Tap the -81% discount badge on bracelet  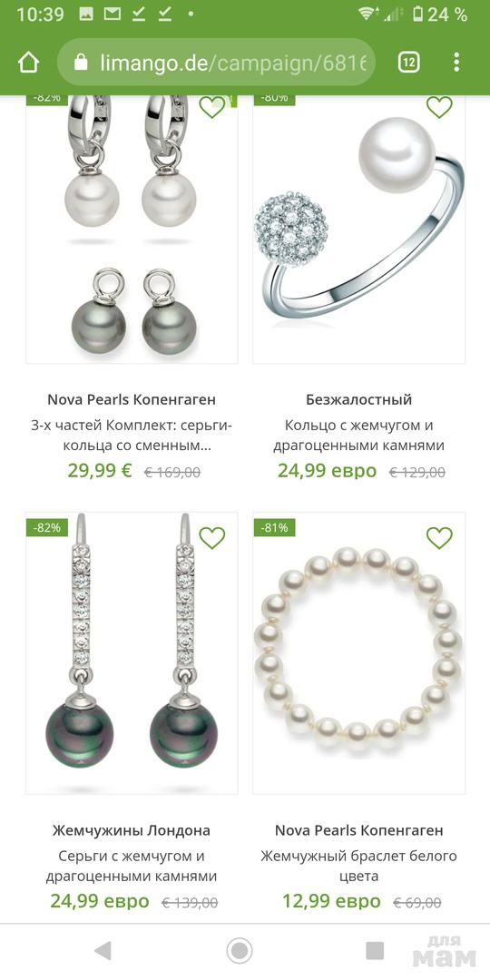[x=274, y=527]
